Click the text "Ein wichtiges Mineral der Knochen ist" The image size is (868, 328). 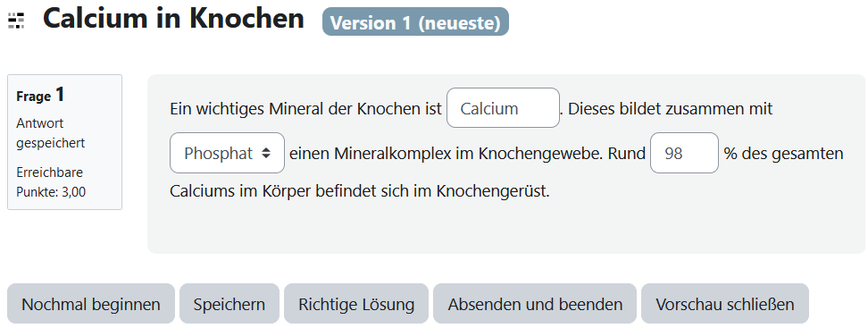pyautogui.click(x=305, y=109)
